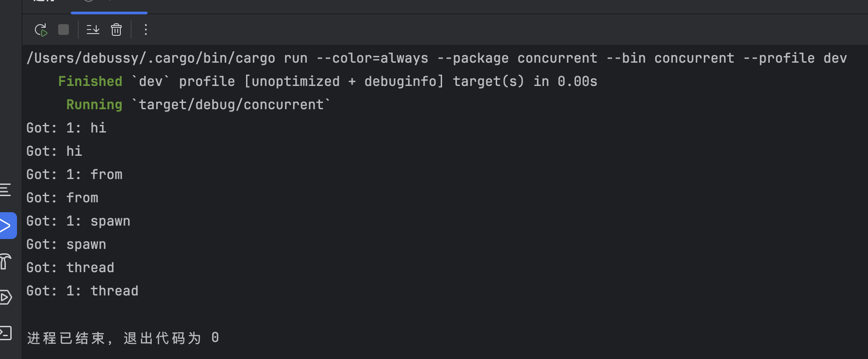Image resolution: width=868 pixels, height=359 pixels.
Task: Toggle scroll to end of output
Action: coord(93,30)
